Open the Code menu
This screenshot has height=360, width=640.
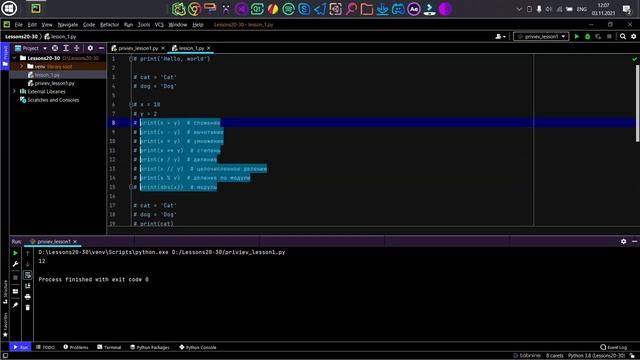89,25
